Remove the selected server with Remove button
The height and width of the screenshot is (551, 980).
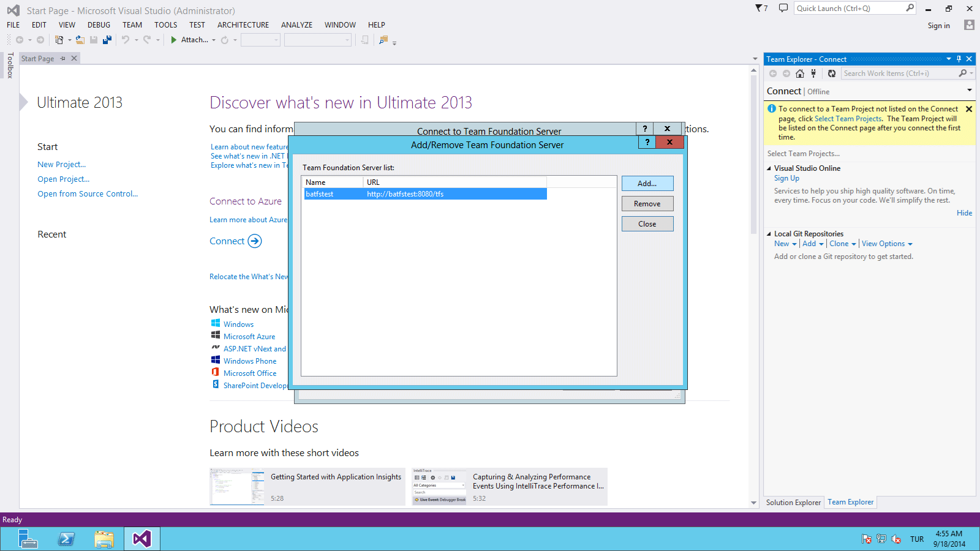pos(647,204)
